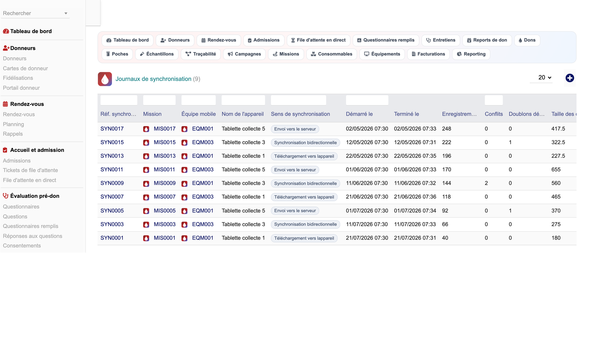Click the Synchronisation bidirectionnelle badge in SYN0015 row
The width and height of the screenshot is (589, 364).
point(305,143)
